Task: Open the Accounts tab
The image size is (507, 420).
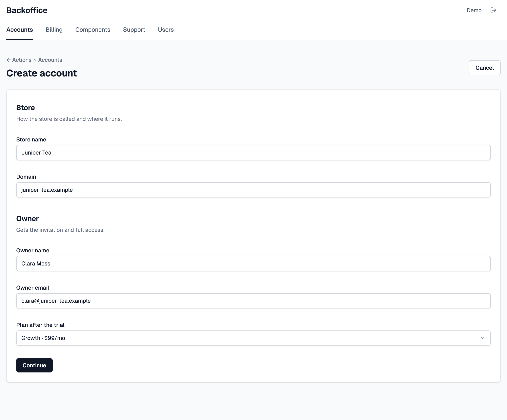Action: (20, 30)
